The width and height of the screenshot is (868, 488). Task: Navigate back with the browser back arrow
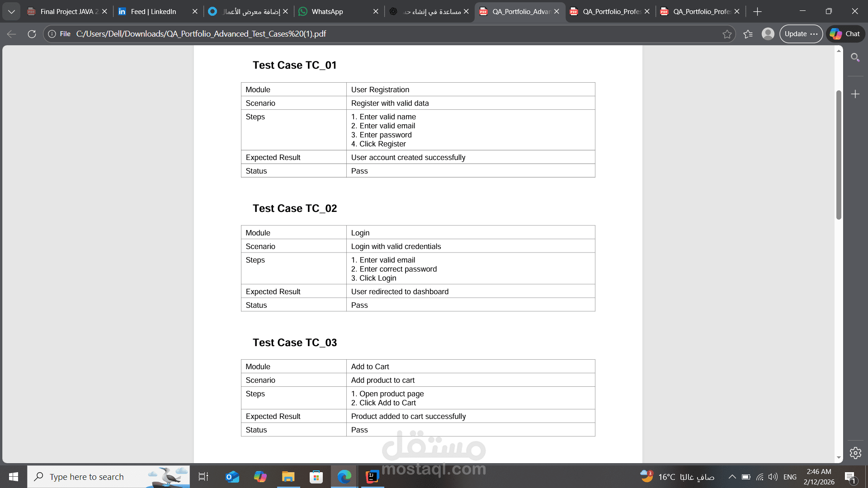(x=11, y=33)
